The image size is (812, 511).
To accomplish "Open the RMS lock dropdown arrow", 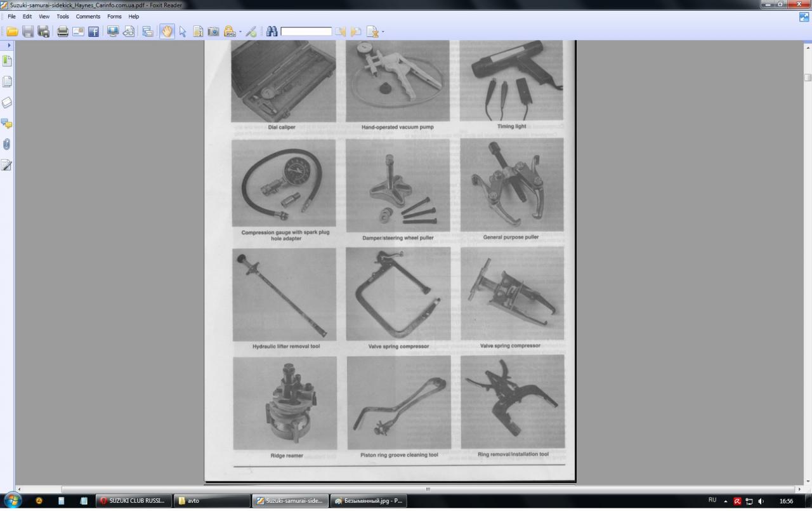I will (240, 32).
